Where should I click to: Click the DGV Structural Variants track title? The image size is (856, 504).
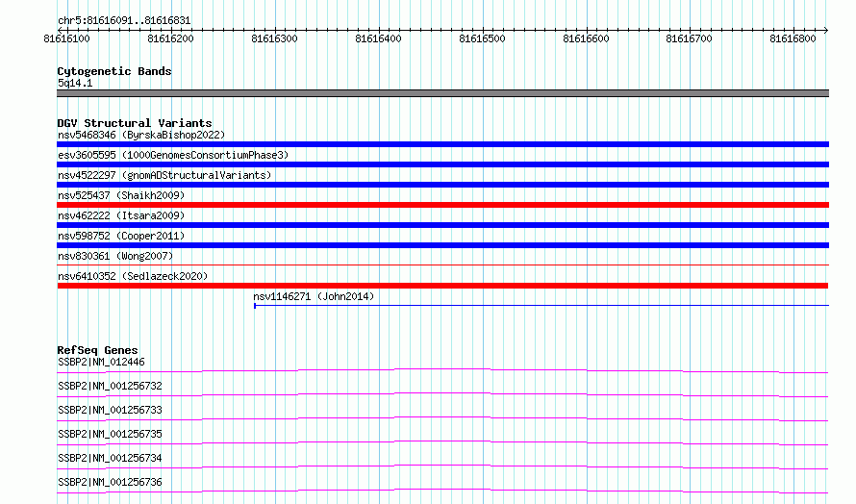point(135,123)
